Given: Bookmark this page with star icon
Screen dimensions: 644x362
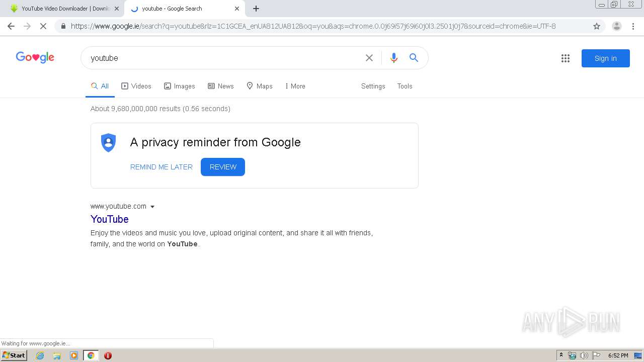Looking at the screenshot, I should 597,26.
